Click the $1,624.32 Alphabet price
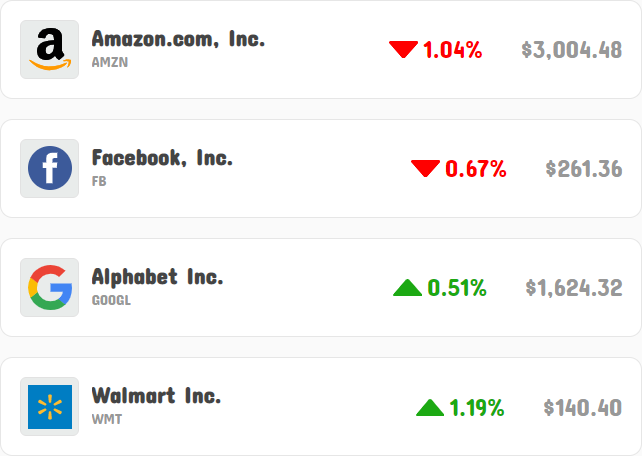642x456 pixels. (574, 288)
